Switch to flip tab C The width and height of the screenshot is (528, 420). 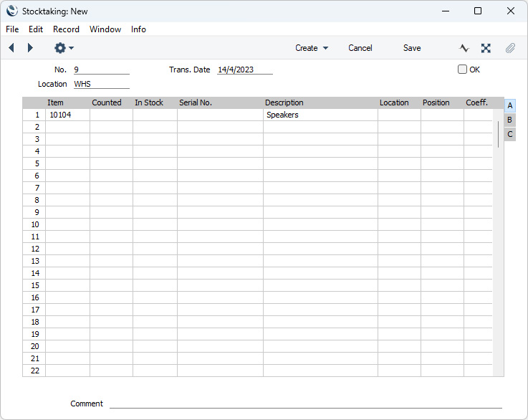click(x=509, y=134)
